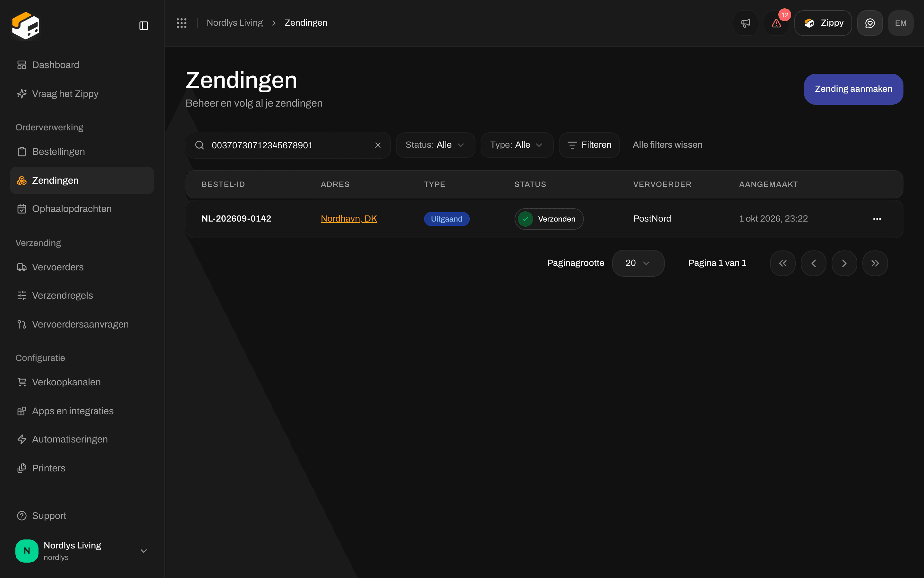Go to the previous page

(x=813, y=263)
